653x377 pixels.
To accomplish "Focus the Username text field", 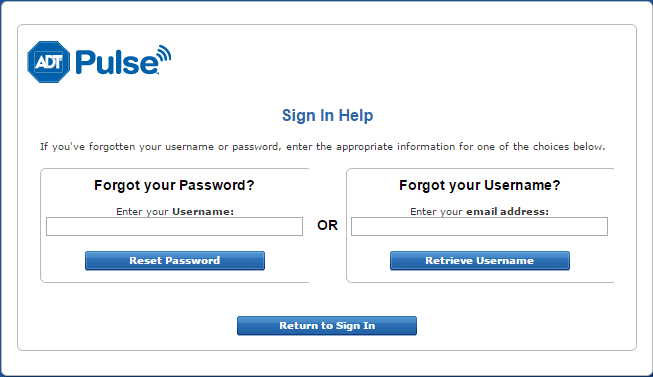I will [x=174, y=227].
